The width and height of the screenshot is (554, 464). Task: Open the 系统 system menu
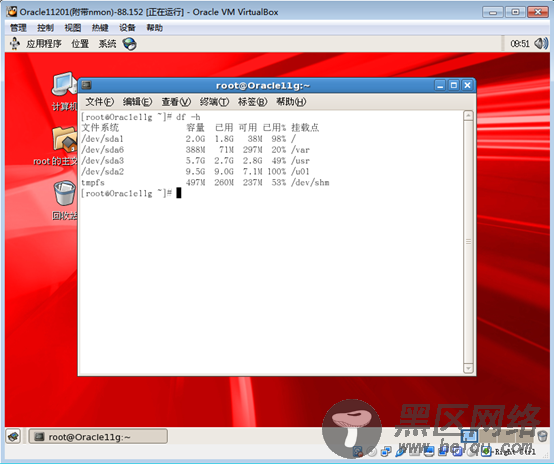click(x=107, y=44)
